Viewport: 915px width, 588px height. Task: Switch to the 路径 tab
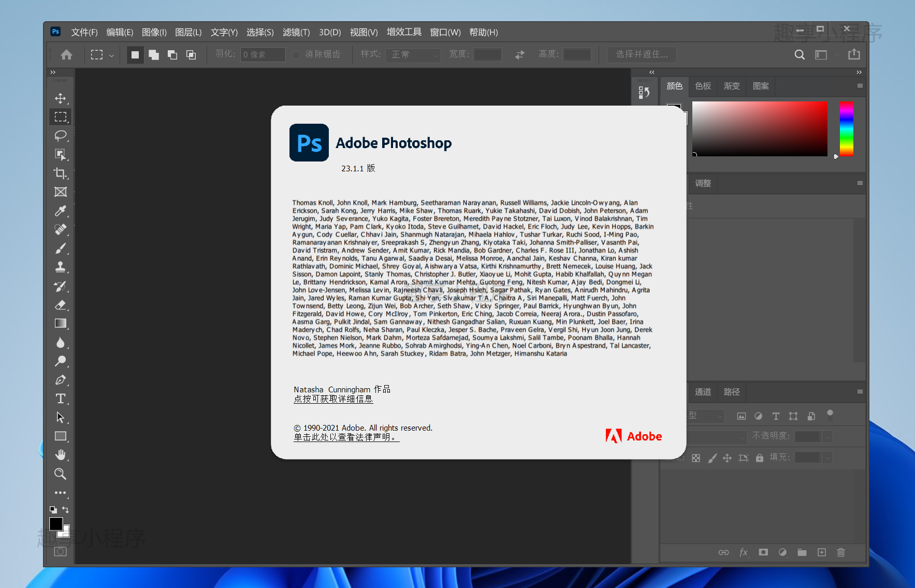[x=732, y=392]
